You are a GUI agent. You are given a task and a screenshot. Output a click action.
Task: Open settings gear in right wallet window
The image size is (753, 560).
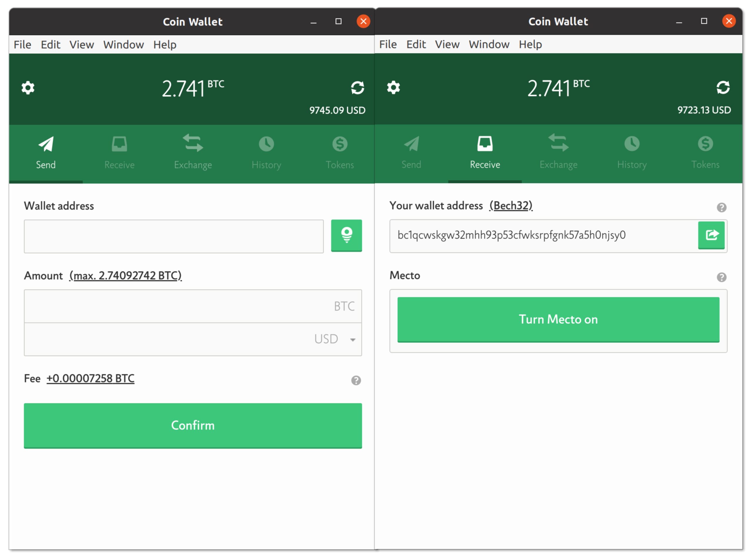394,88
